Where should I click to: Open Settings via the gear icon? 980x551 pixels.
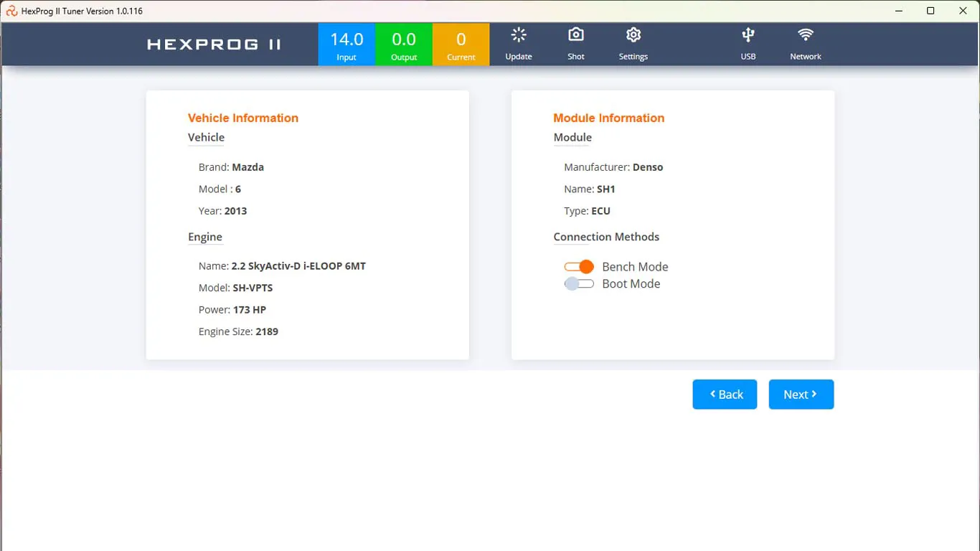(x=633, y=34)
